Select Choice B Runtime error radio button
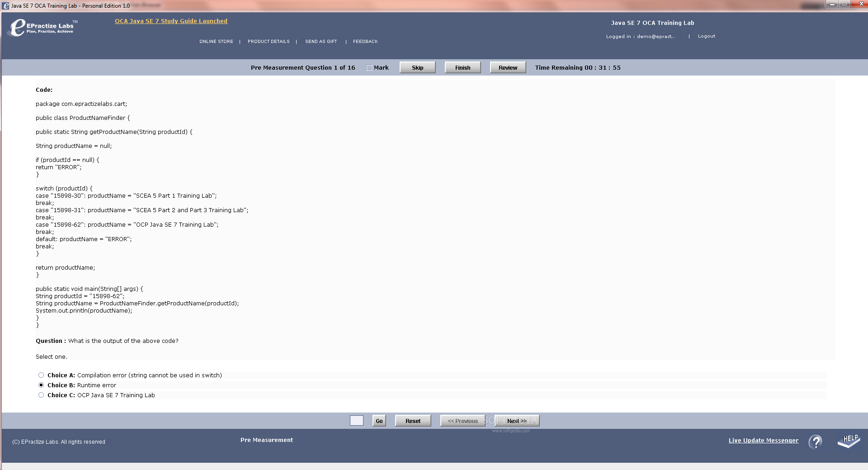Image resolution: width=868 pixels, height=470 pixels. point(41,385)
